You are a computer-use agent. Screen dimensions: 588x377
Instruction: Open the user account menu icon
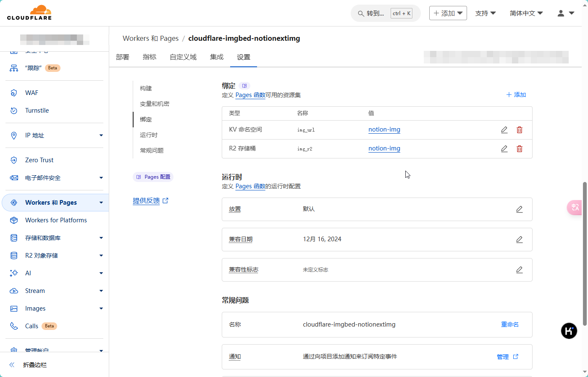point(561,13)
